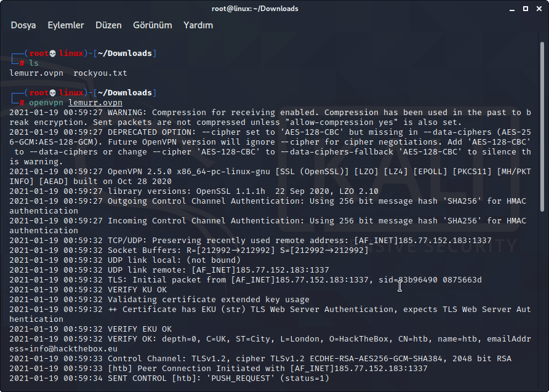Minimize the terminal window

click(x=512, y=9)
